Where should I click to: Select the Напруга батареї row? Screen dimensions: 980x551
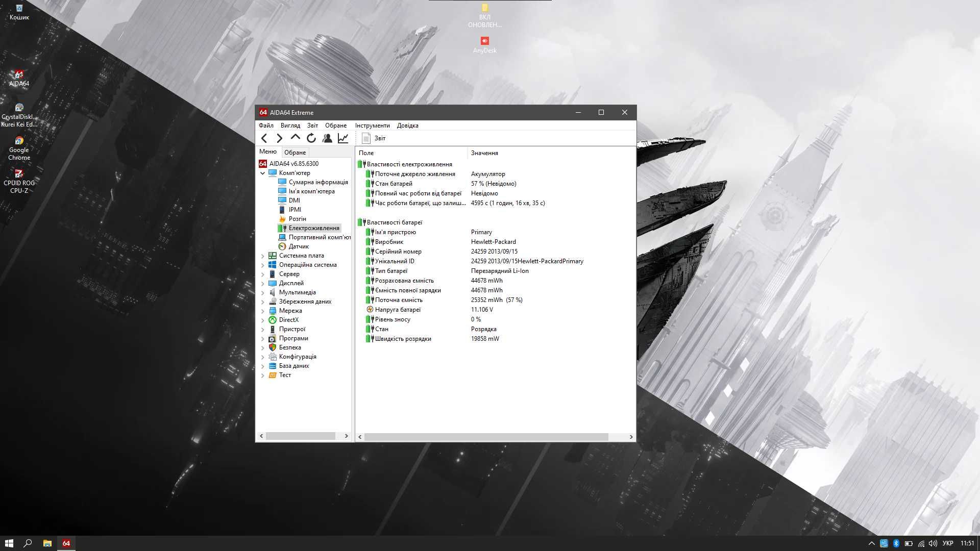[496, 310]
